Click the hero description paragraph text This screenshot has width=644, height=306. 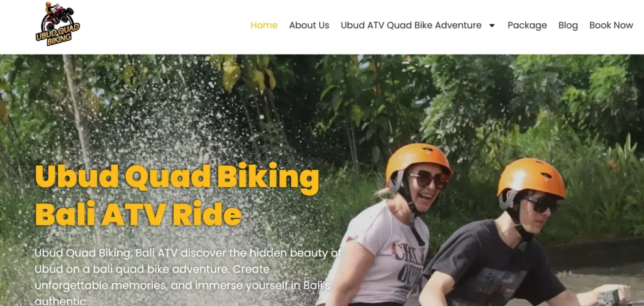coord(187,277)
